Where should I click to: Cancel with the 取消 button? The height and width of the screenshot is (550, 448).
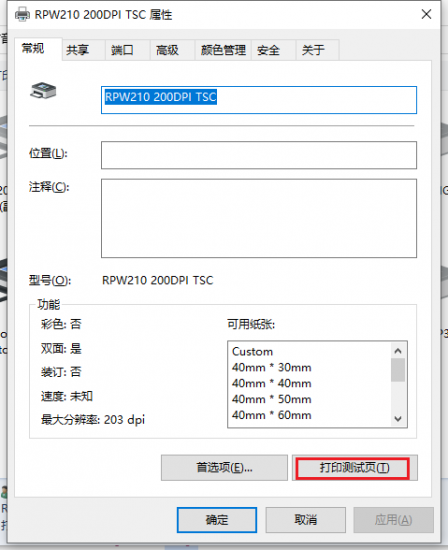306,519
